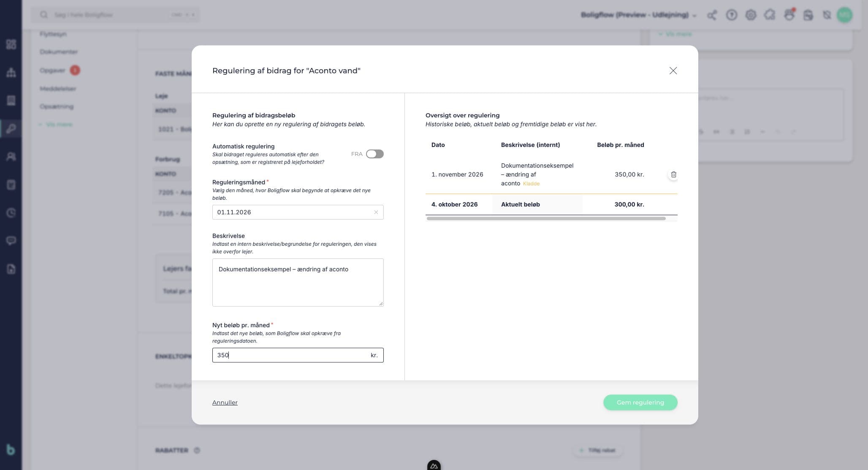868x470 pixels.
Task: Open the building icon in sidebar
Action: (x=11, y=100)
